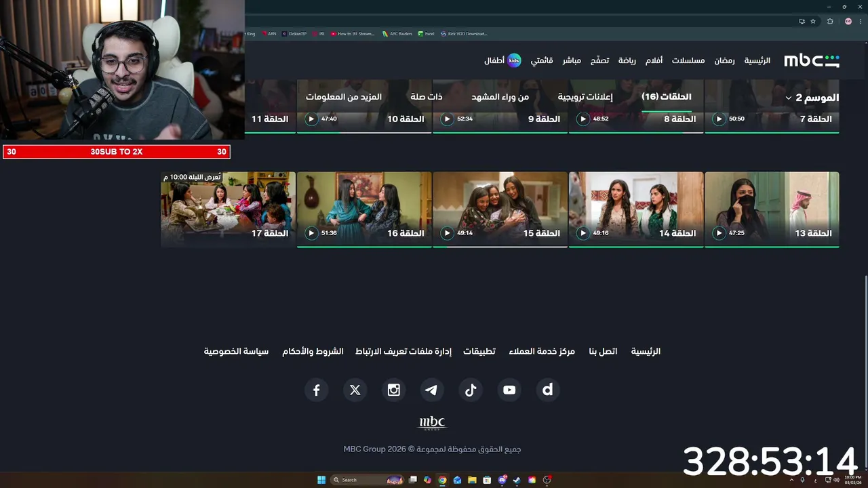Open the Excel bookmark
868x488 pixels.
(x=427, y=33)
